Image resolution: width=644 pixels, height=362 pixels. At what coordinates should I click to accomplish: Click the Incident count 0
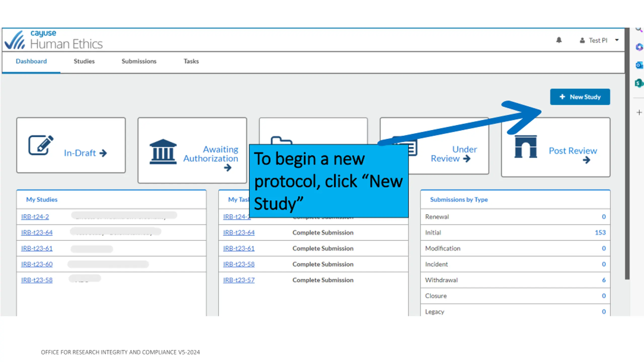604,264
